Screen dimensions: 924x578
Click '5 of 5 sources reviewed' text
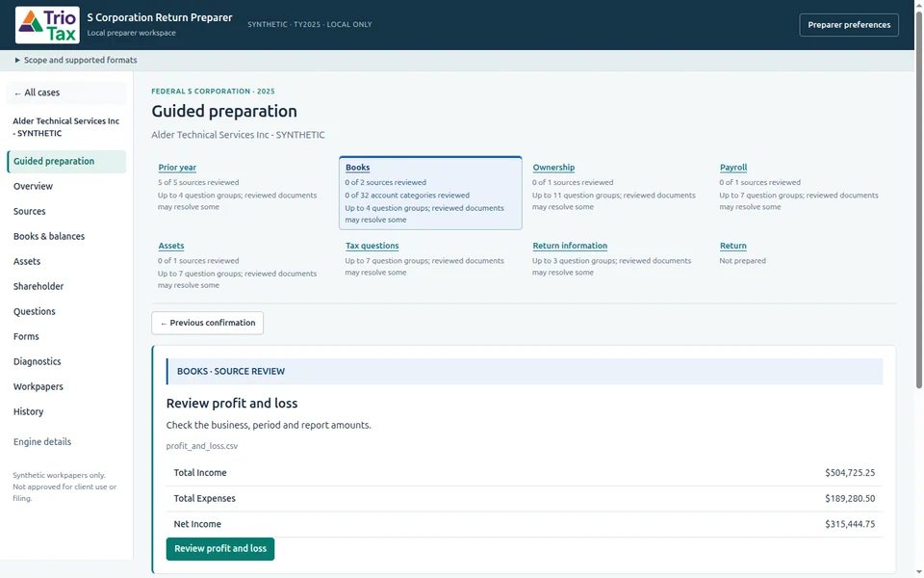coord(198,183)
